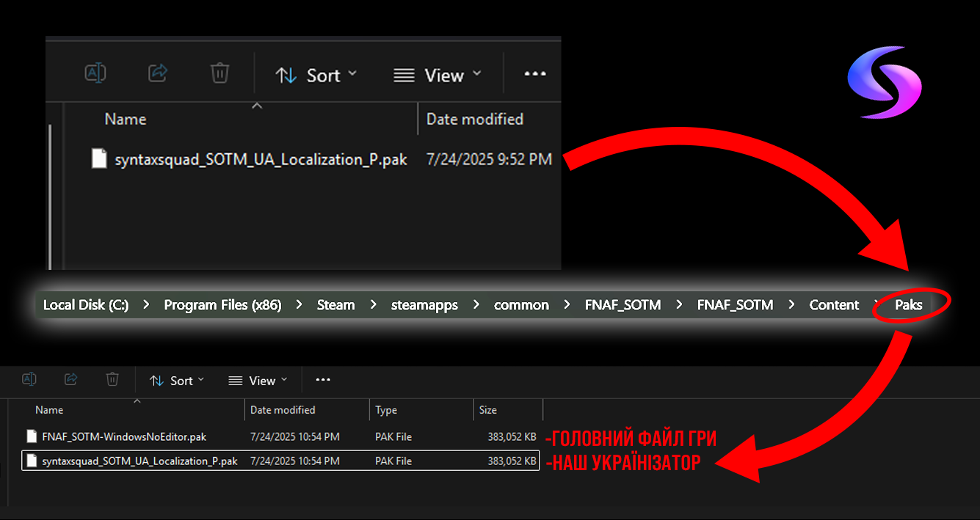
Task: Select FNAF_SOTM-WindowsNoEditor.pak file name
Action: pos(124,437)
